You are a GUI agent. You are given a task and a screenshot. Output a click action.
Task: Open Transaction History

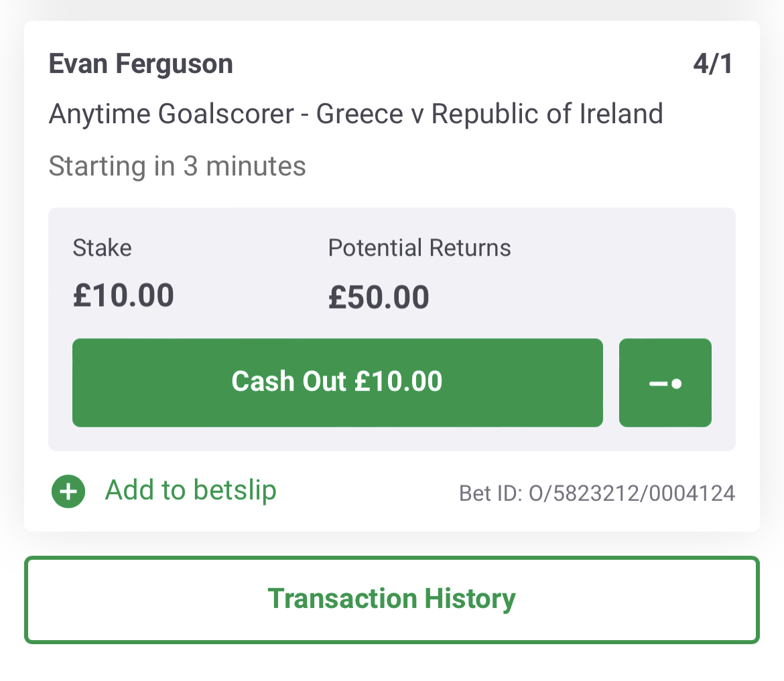click(x=392, y=599)
